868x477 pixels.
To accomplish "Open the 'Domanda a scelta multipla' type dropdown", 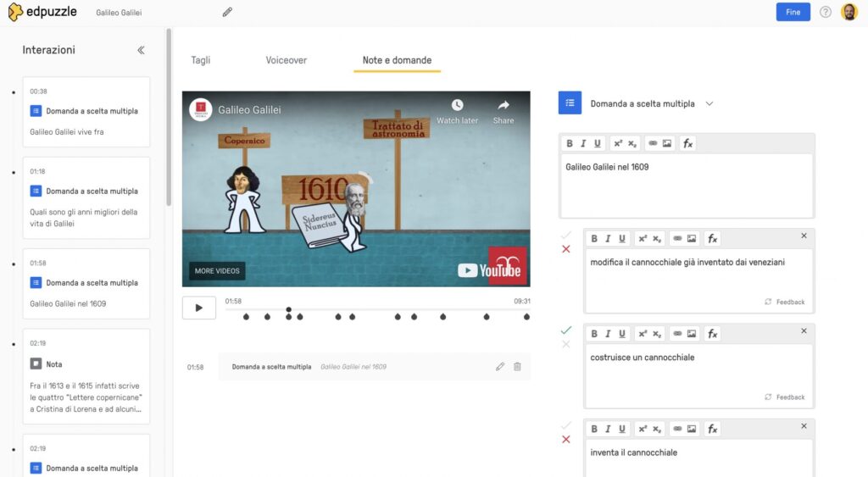I will (x=709, y=103).
